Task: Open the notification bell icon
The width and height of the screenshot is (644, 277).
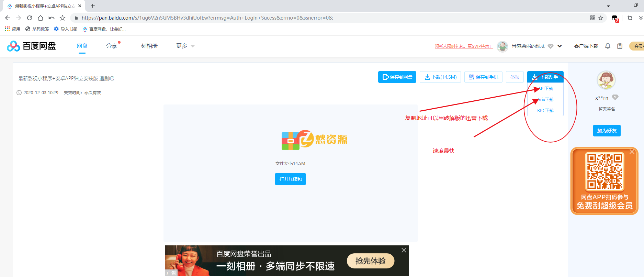Action: [x=608, y=46]
